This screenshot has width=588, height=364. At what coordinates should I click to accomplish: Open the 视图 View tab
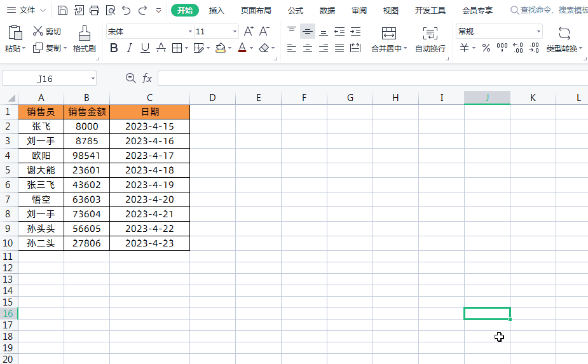[x=391, y=11]
